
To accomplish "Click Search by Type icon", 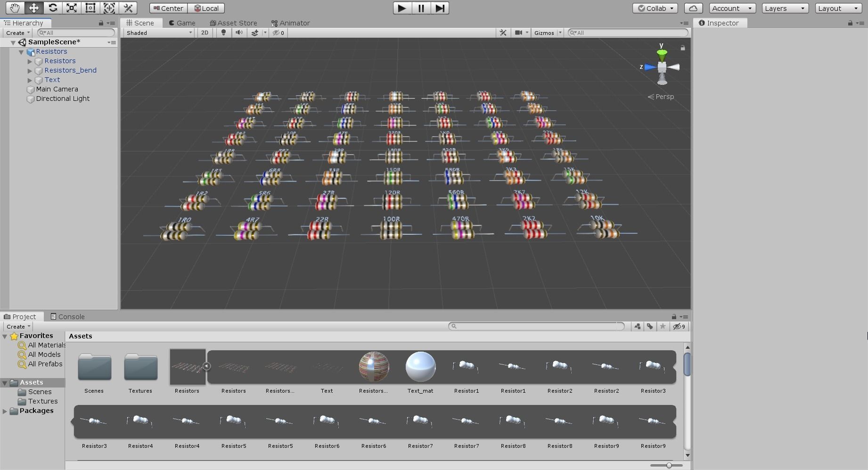I will 638,326.
